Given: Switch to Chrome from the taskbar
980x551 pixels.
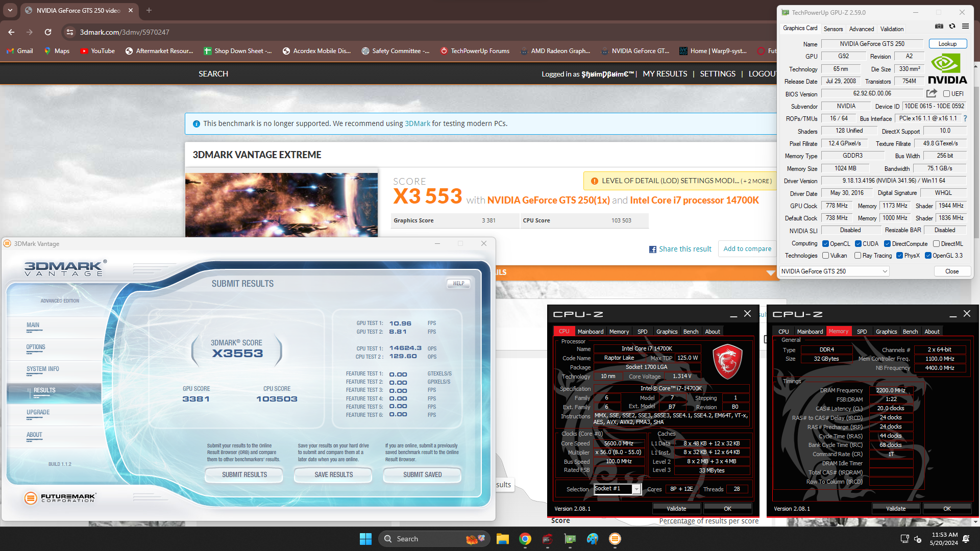Looking at the screenshot, I should pyautogui.click(x=525, y=539).
